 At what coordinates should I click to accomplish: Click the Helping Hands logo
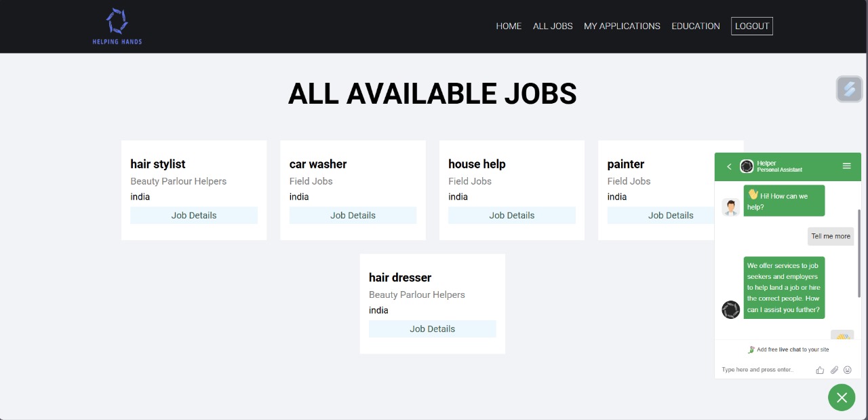(x=117, y=26)
